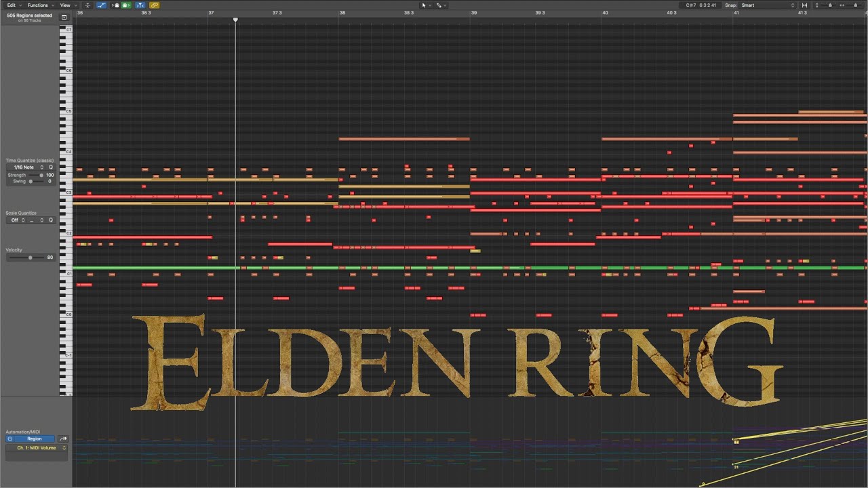The height and width of the screenshot is (488, 868).
Task: Click the '505 Regions selected' text
Action: (29, 16)
